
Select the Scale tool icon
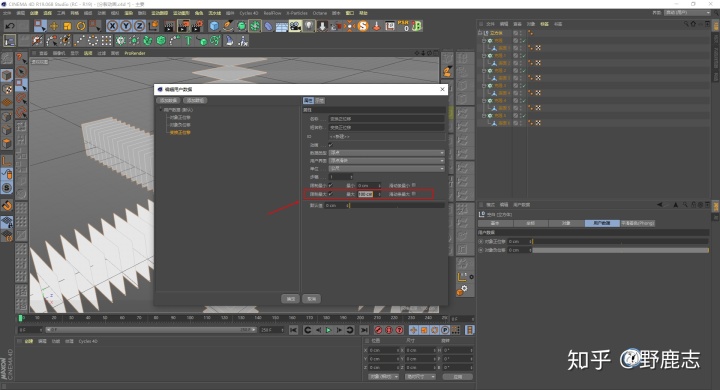point(68,26)
